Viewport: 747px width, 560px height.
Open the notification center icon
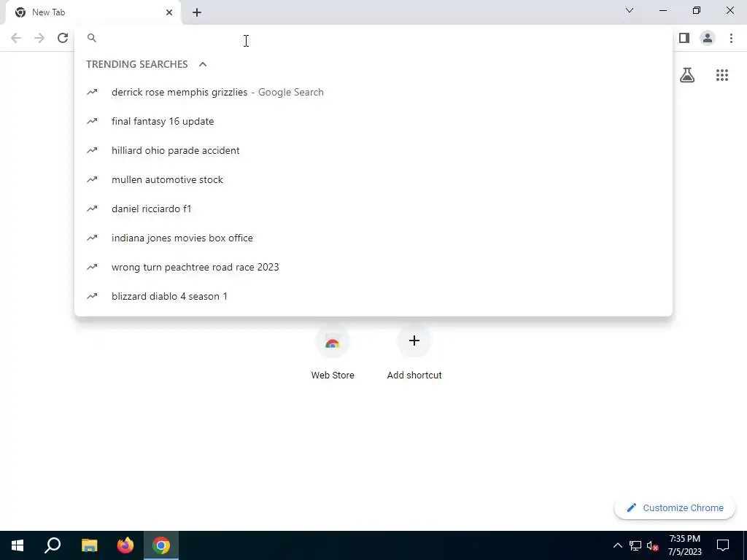[723, 545]
